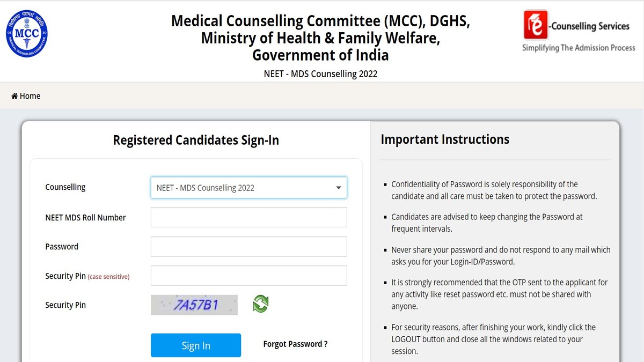Click the Security Pin case sensitive label
The width and height of the screenshot is (644, 362).
pos(87,276)
